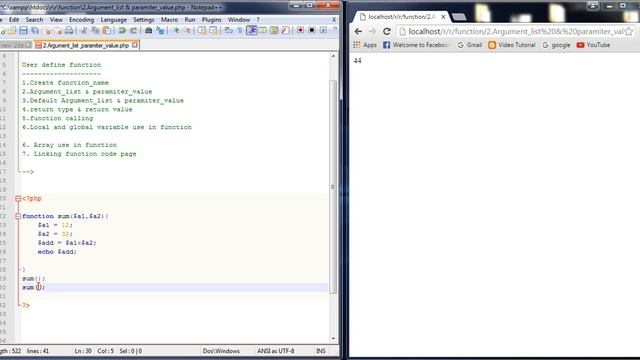Play back the recorded macro
This screenshot has height=360, width=640.
click(x=323, y=31)
